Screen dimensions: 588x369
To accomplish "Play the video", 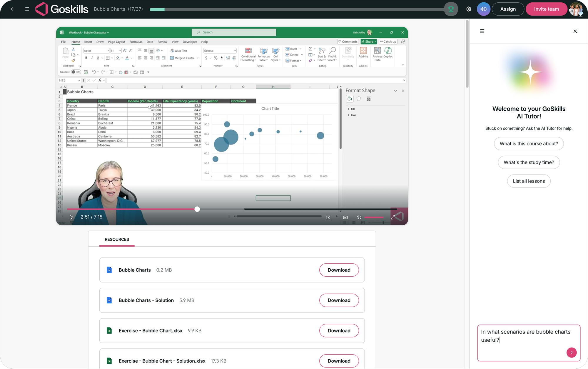I will (x=71, y=217).
